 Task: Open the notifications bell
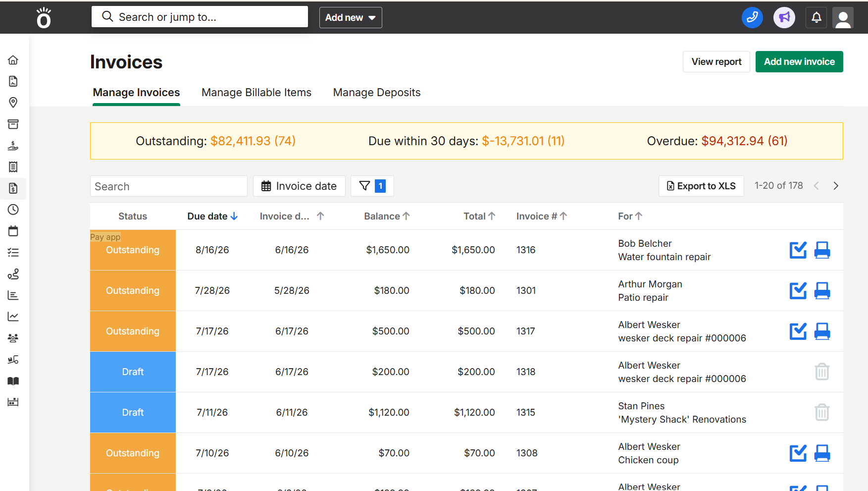coord(817,18)
